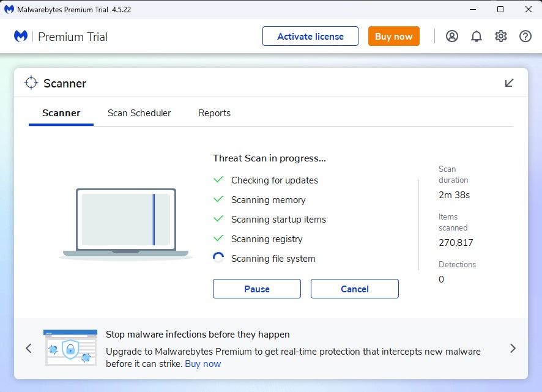The width and height of the screenshot is (542, 392).
Task: Open the notifications bell
Action: pos(477,36)
